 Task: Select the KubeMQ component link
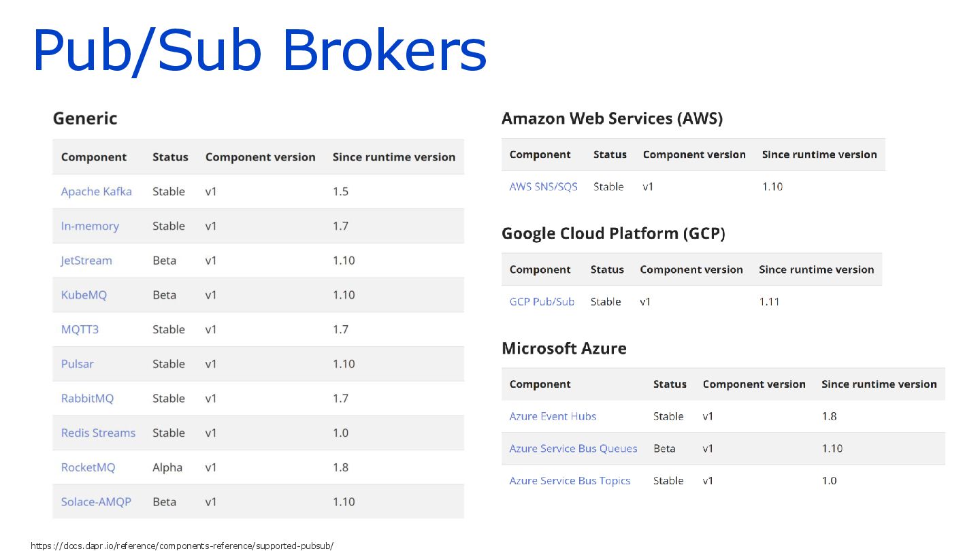[x=84, y=295]
